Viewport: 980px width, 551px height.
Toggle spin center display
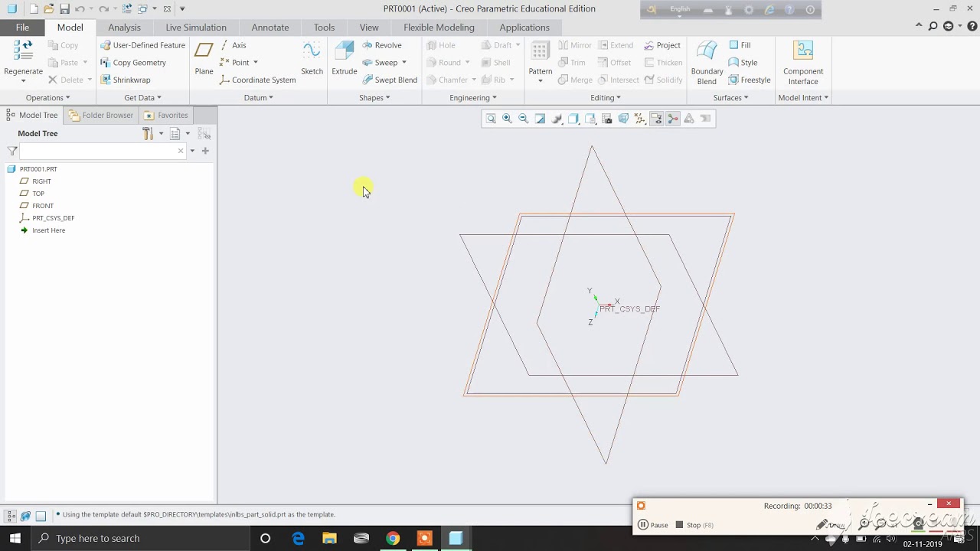(673, 119)
